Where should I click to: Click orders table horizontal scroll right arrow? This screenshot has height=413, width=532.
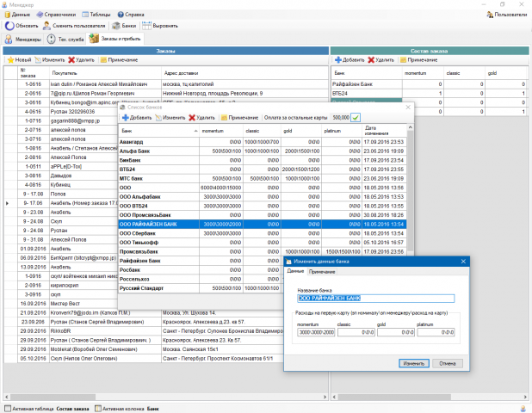click(x=325, y=397)
